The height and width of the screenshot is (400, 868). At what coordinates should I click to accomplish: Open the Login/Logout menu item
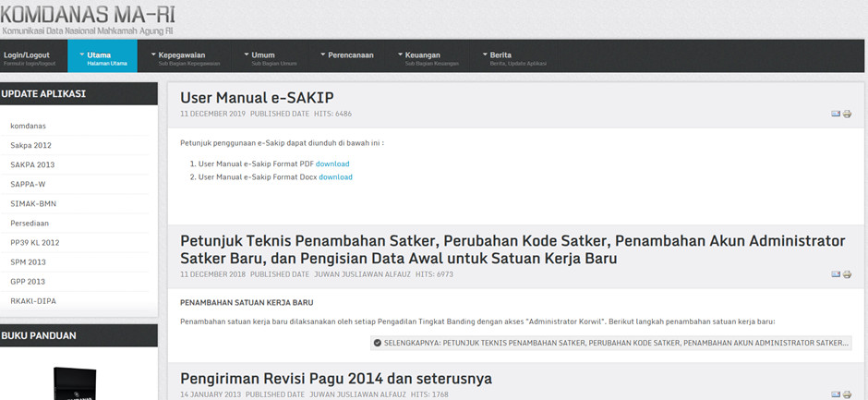coord(28,56)
